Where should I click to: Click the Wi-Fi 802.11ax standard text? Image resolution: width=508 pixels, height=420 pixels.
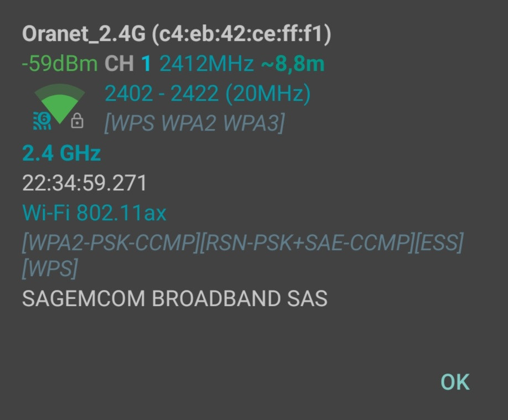coord(94,212)
